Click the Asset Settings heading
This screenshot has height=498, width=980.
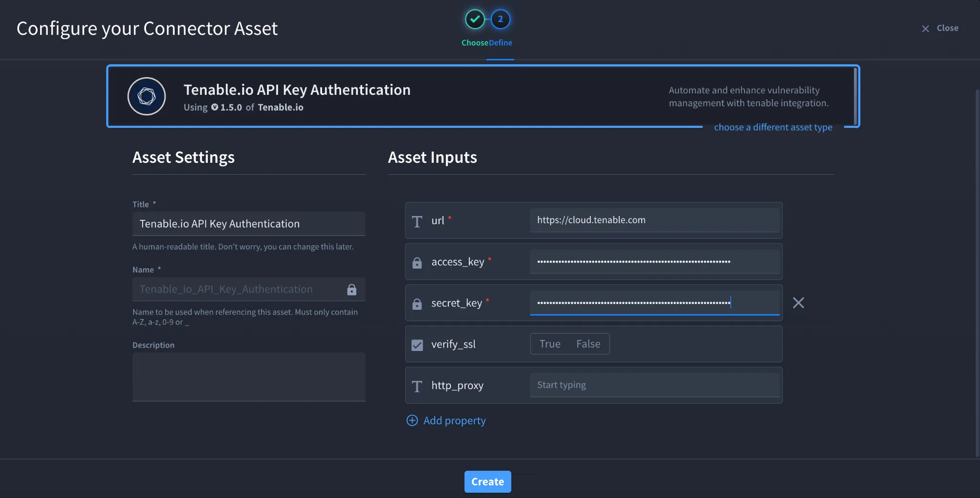point(183,158)
